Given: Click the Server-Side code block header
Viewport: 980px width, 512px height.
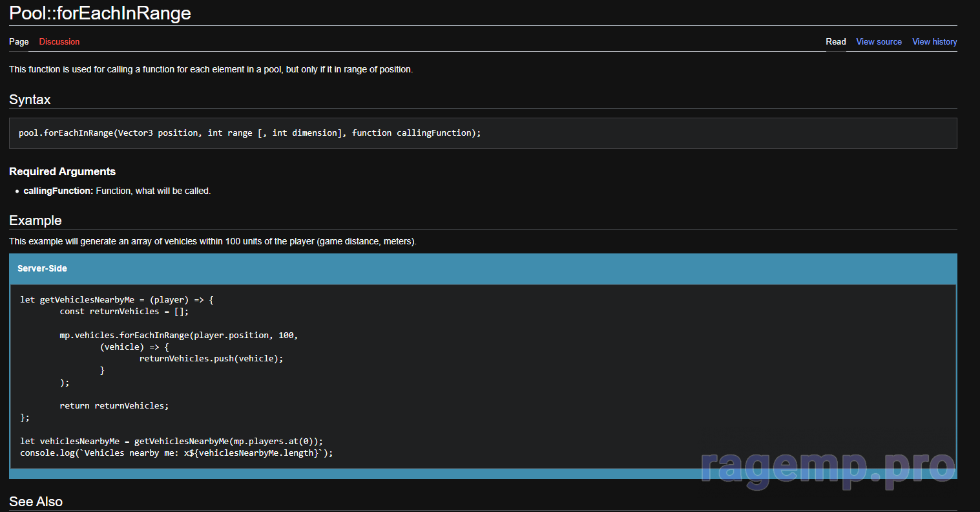Looking at the screenshot, I should point(42,268).
